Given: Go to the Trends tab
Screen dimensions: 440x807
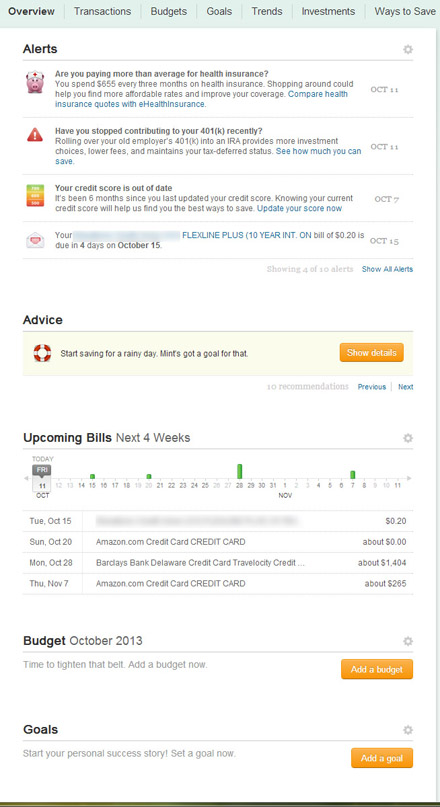Looking at the screenshot, I should point(267,11).
